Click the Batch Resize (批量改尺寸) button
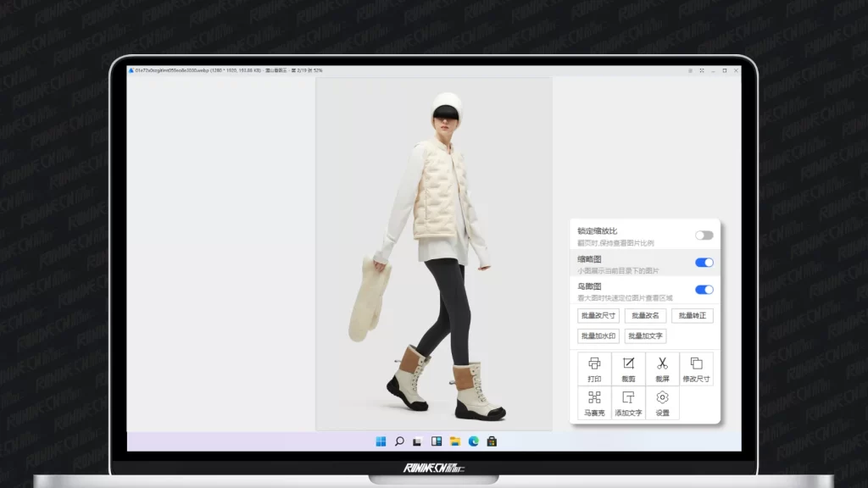 pos(598,316)
